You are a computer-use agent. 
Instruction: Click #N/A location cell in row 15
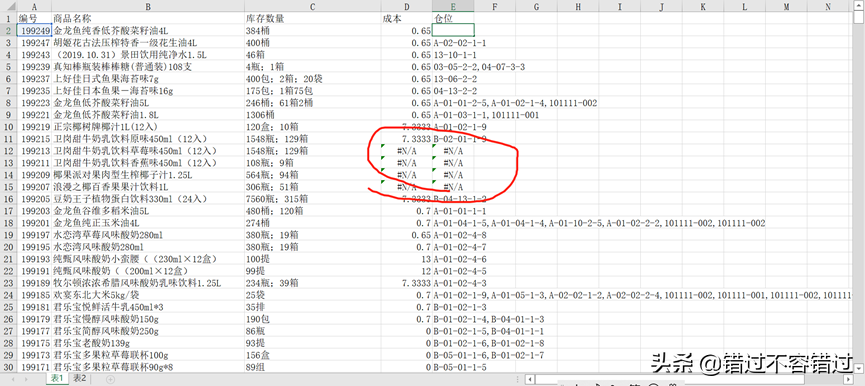[453, 187]
